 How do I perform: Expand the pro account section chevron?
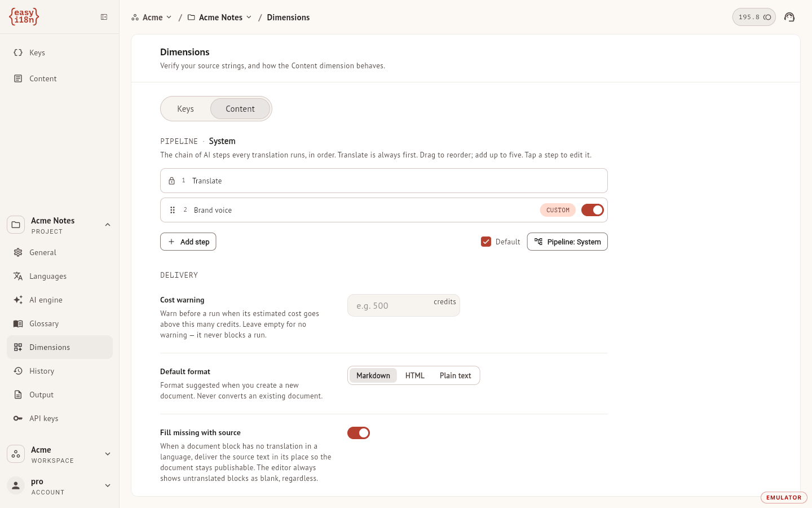(x=108, y=485)
